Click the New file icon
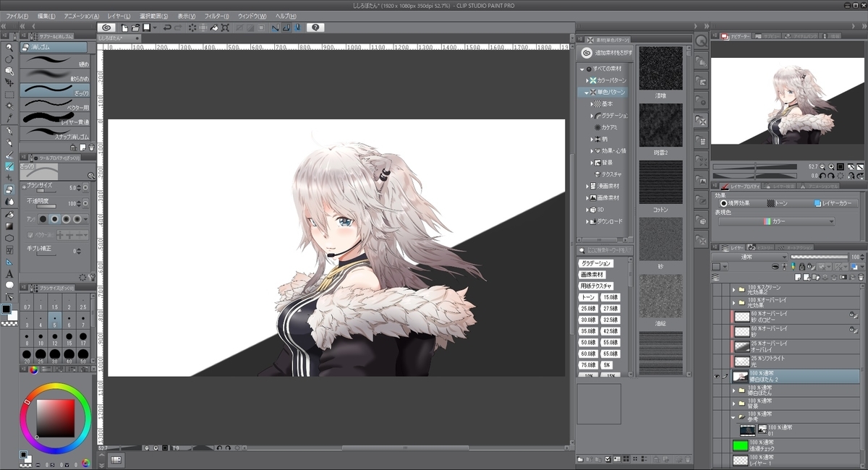 (x=124, y=27)
